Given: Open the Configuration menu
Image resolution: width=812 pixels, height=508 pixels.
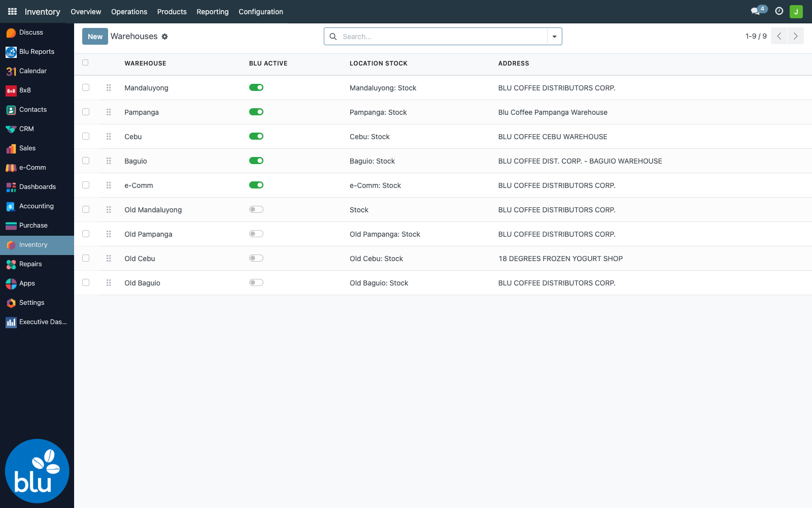Looking at the screenshot, I should (x=261, y=12).
